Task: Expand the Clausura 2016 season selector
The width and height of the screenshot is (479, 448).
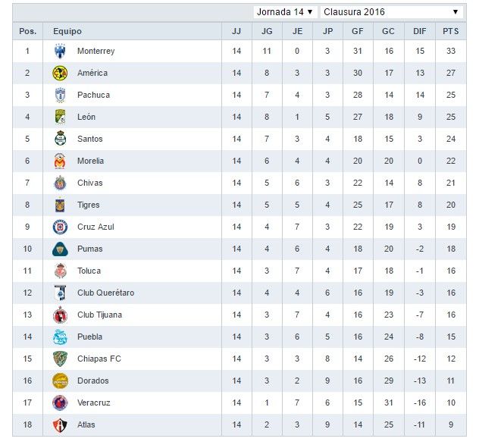Action: 391,12
